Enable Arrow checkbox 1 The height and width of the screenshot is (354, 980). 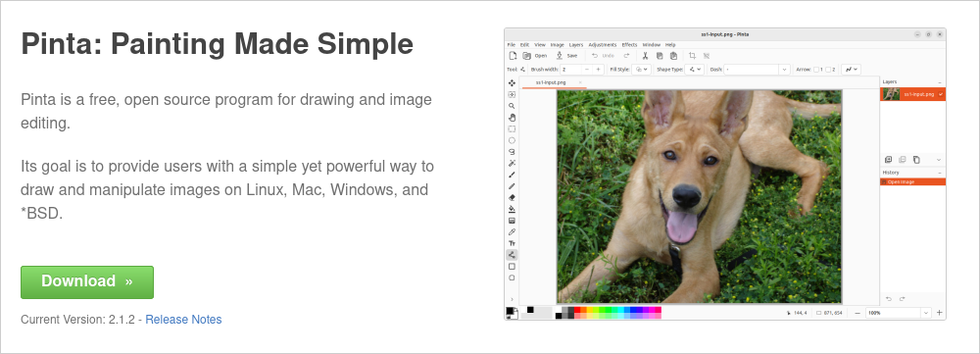pos(817,70)
